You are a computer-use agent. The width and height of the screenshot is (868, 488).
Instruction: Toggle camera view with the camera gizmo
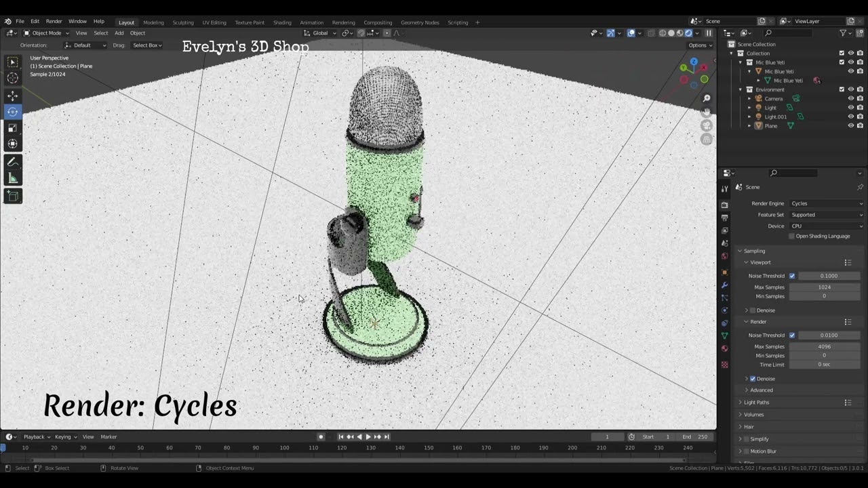coord(706,125)
